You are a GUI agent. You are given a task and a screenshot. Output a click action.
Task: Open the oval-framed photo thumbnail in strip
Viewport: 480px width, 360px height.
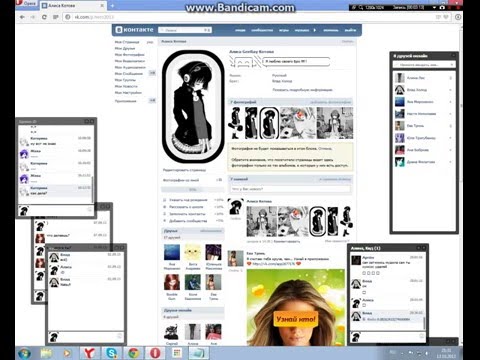pos(269,123)
